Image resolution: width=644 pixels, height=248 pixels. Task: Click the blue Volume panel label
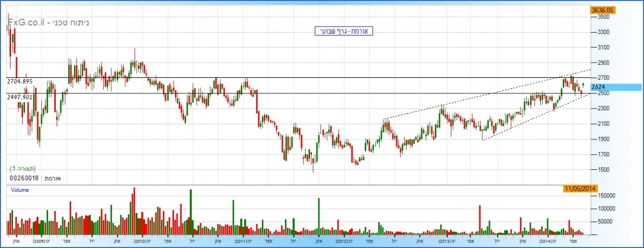tap(21, 190)
